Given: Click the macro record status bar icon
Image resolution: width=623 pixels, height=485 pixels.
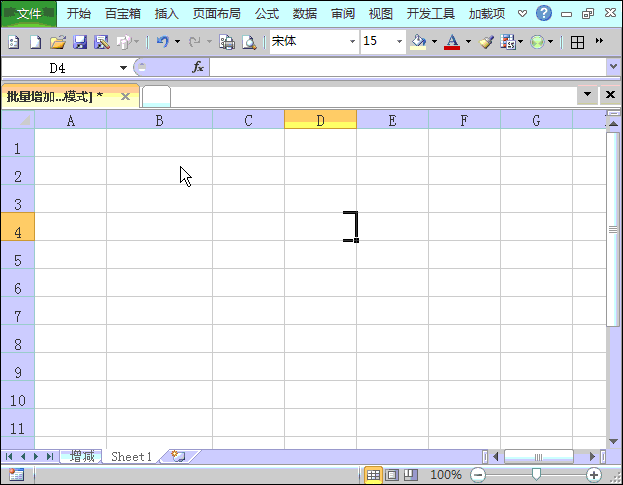Looking at the screenshot, I should click(16, 475).
